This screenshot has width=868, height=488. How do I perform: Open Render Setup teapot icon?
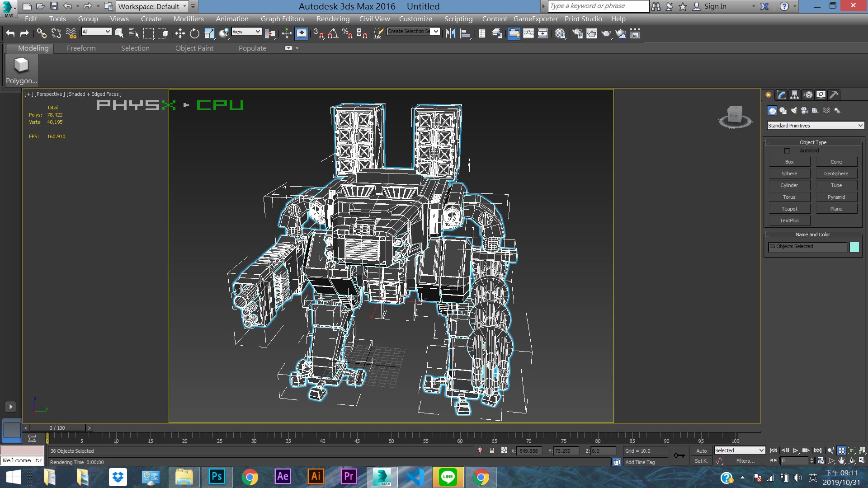point(577,33)
